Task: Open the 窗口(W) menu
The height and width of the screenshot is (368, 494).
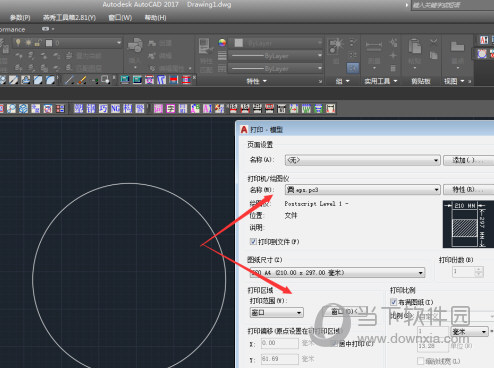Action: click(x=120, y=18)
